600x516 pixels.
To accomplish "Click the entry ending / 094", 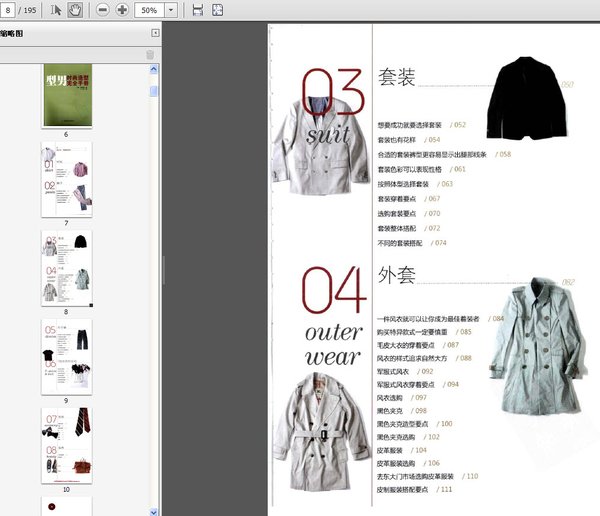I will coord(418,385).
